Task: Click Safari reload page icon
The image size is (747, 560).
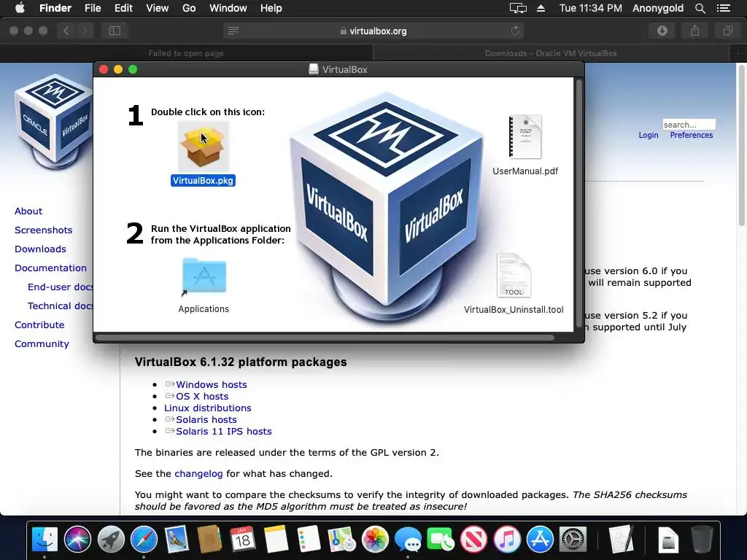Action: (515, 31)
